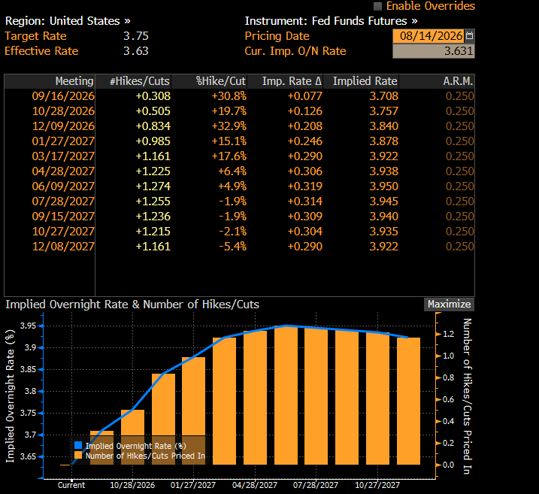539x494 pixels.
Task: Maximize the Implied Overnight Rate chart
Action: pyautogui.click(x=449, y=304)
